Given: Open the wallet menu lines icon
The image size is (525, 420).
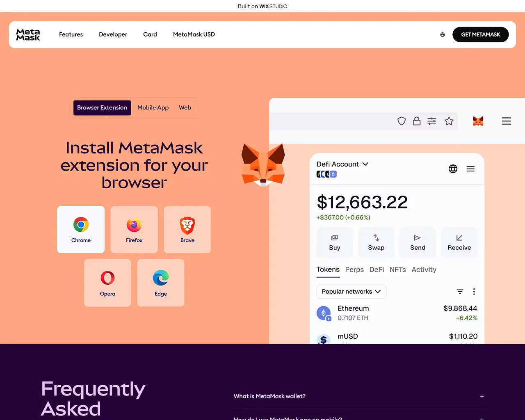Looking at the screenshot, I should (x=470, y=169).
